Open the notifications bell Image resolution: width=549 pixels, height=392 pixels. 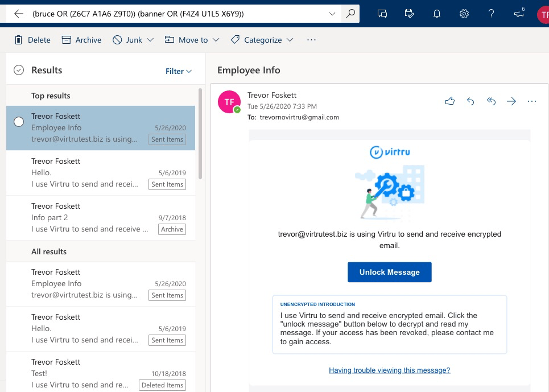pyautogui.click(x=437, y=14)
